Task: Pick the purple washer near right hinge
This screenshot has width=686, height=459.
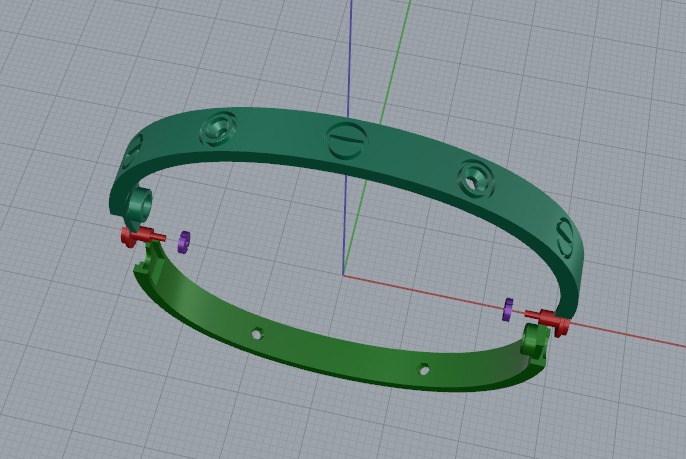Action: (x=508, y=309)
